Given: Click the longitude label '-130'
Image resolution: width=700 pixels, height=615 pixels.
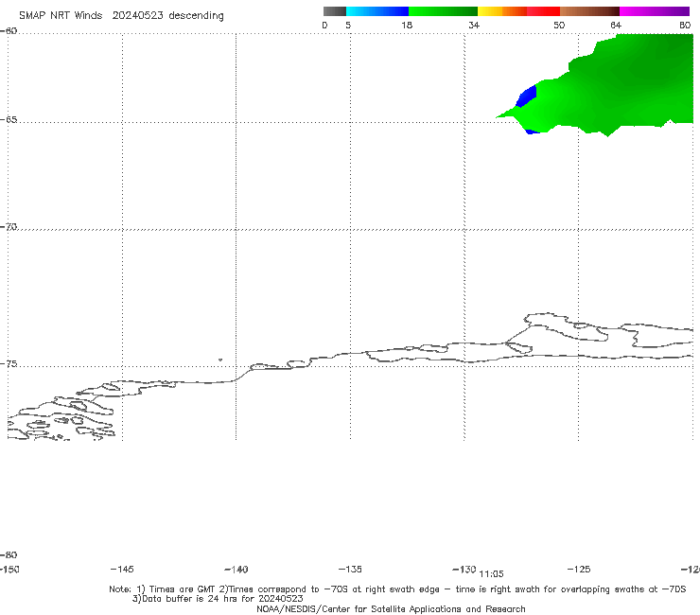Looking at the screenshot, I should (x=464, y=569).
